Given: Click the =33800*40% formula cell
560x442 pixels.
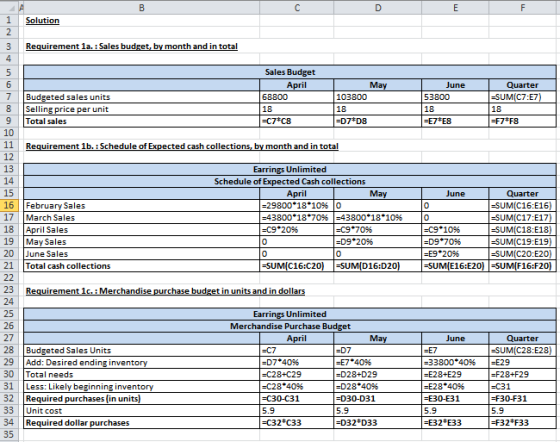Looking at the screenshot, I should (x=455, y=362).
